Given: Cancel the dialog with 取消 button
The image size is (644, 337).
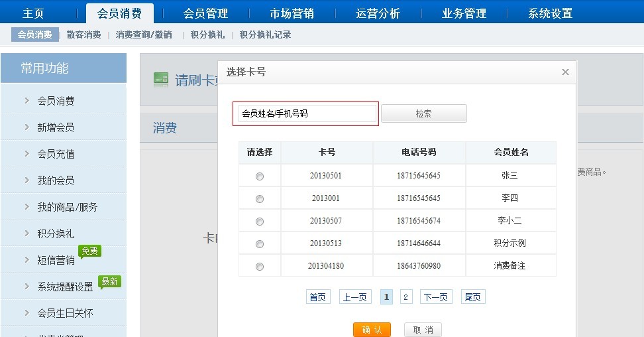Looking at the screenshot, I should [x=423, y=330].
